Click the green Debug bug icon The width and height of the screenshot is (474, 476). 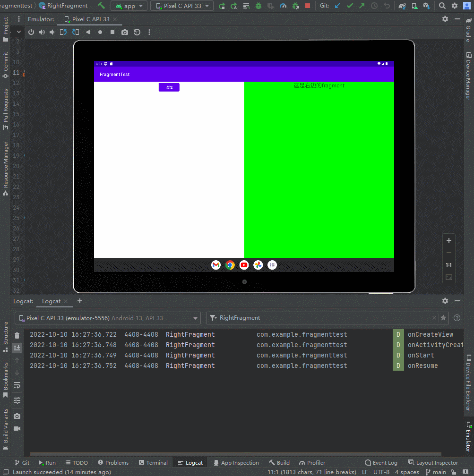(259, 6)
